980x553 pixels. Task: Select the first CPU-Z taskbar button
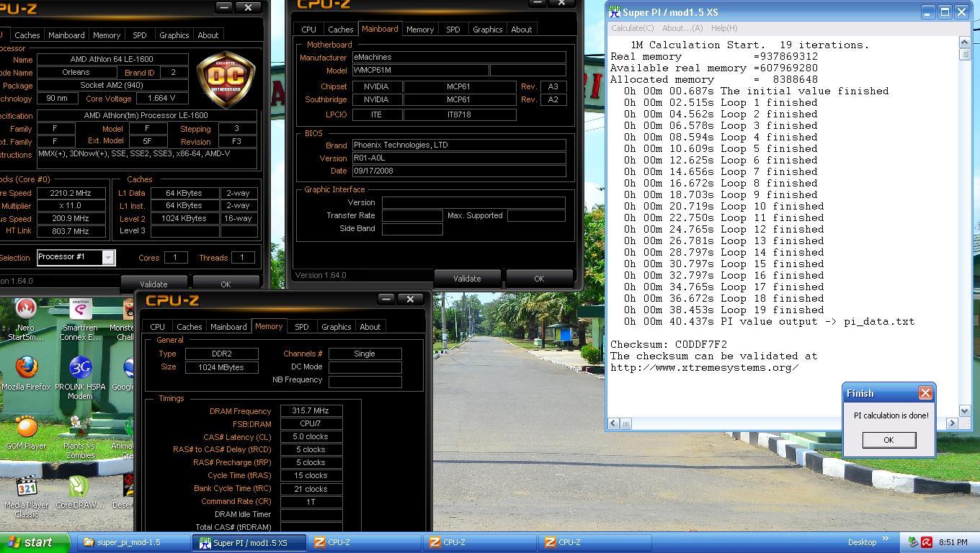365,542
